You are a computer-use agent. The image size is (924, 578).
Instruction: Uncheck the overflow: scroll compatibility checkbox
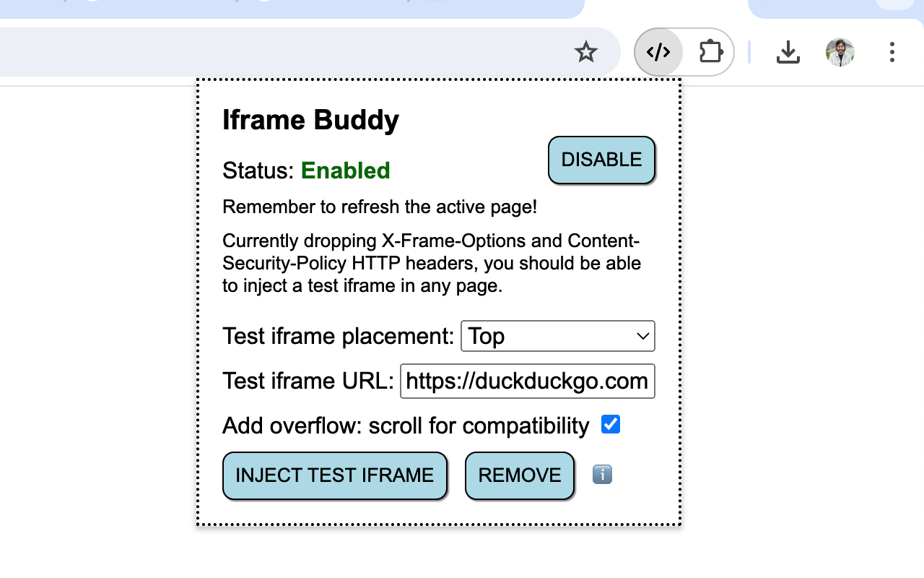611,425
